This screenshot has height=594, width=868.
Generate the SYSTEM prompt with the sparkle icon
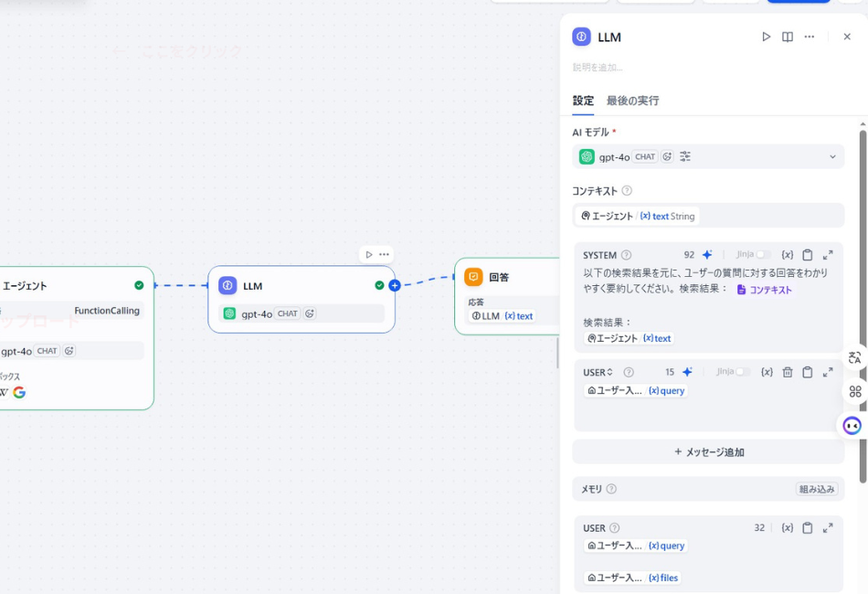[x=708, y=254]
